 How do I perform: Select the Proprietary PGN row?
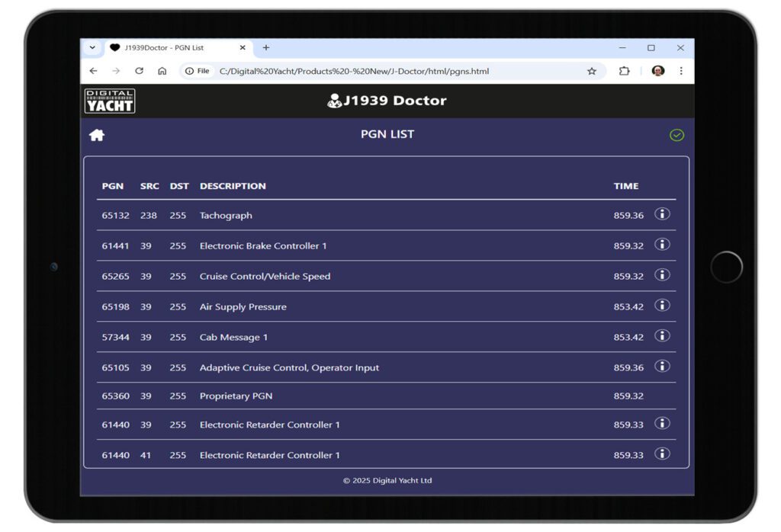coord(236,396)
